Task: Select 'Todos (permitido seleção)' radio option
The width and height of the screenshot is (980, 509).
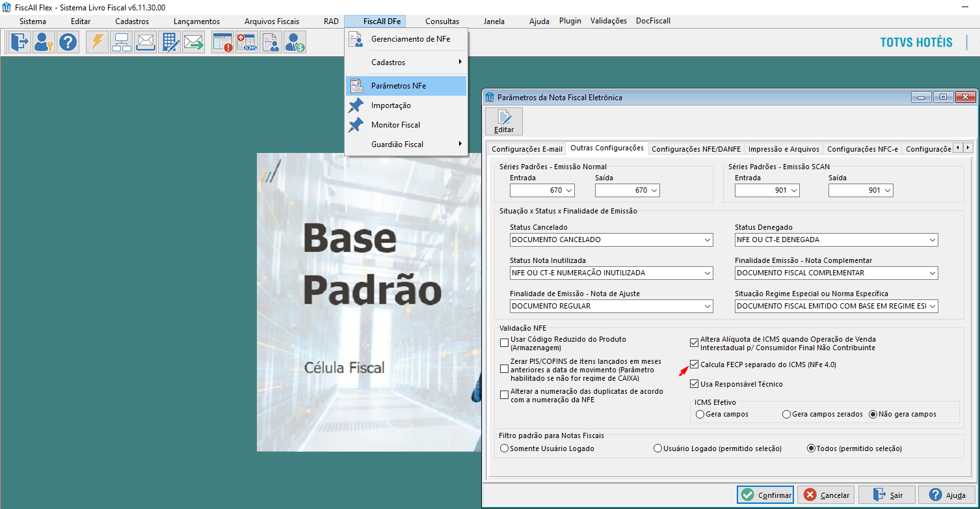Action: click(811, 448)
